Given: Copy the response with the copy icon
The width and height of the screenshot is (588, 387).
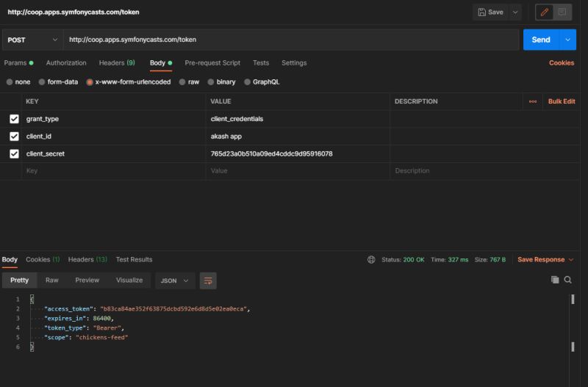Looking at the screenshot, I should click(555, 280).
